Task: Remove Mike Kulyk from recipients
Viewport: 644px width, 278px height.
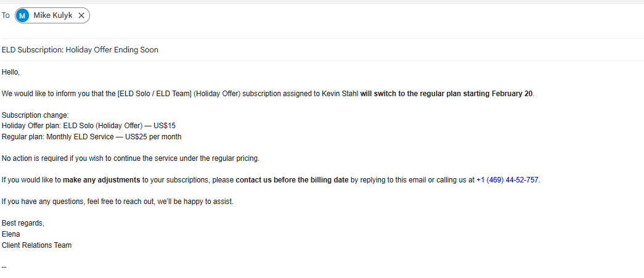Action: tap(81, 16)
